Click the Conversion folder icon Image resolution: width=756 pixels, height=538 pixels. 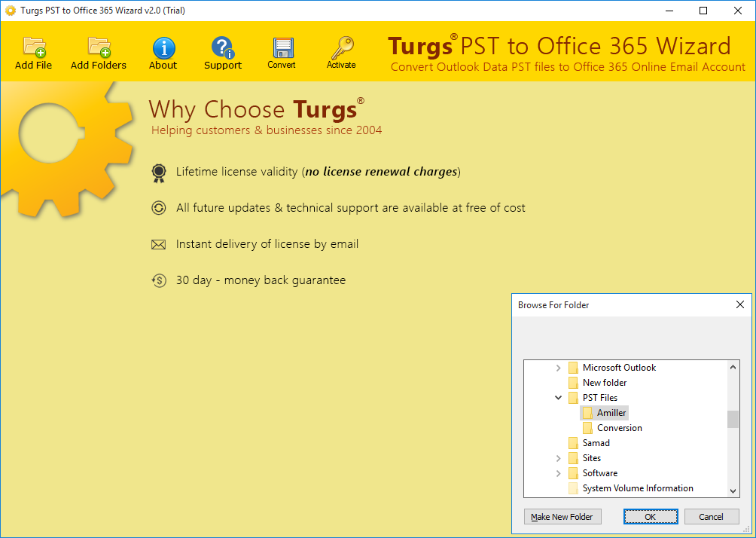click(x=588, y=427)
